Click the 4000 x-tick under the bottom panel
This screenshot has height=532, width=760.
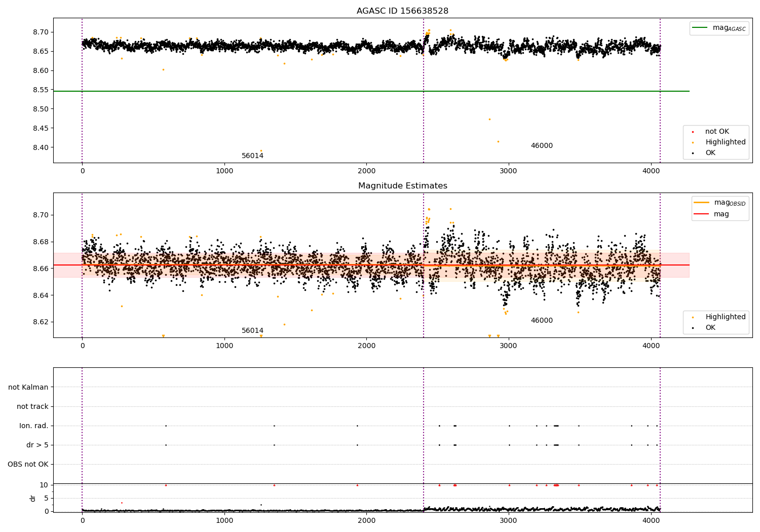(x=651, y=520)
